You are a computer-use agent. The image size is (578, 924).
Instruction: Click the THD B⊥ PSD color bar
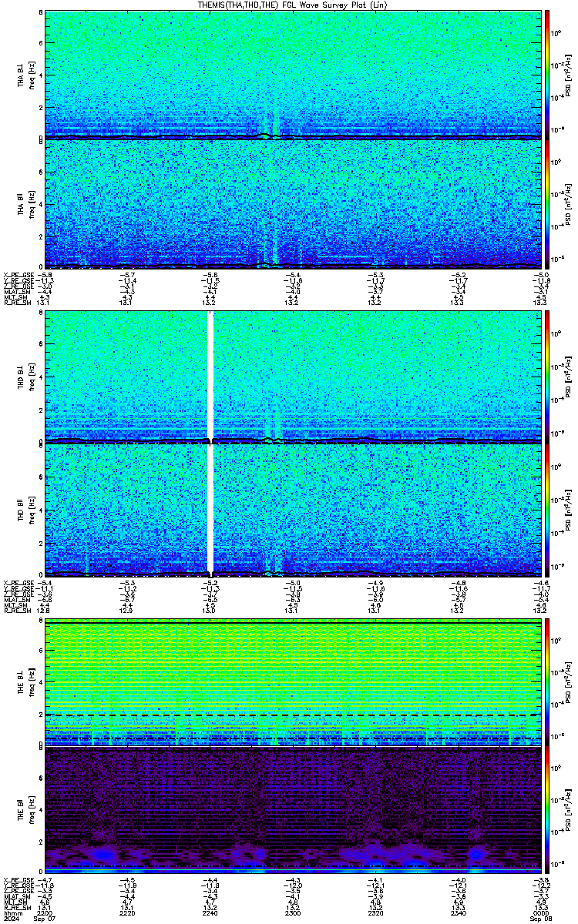547,377
